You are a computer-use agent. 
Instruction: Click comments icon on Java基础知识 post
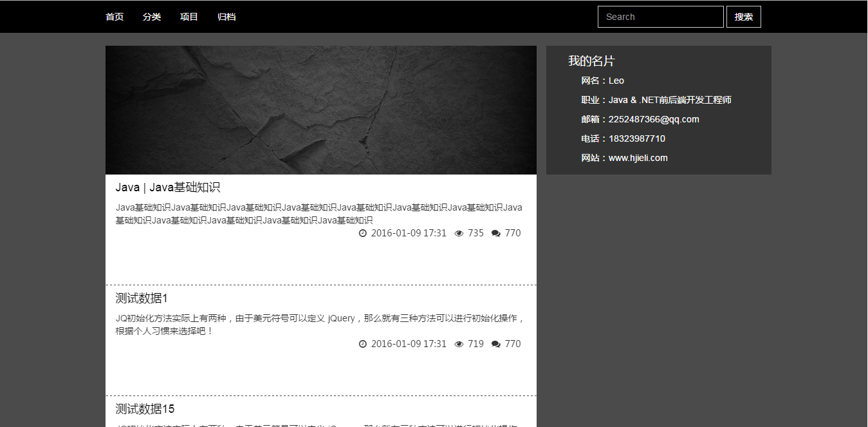(x=495, y=233)
